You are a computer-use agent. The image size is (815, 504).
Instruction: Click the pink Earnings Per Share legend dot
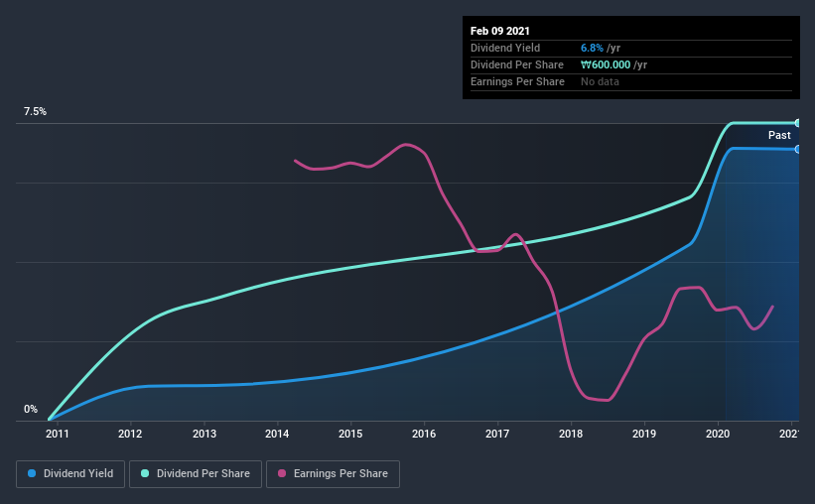click(282, 473)
